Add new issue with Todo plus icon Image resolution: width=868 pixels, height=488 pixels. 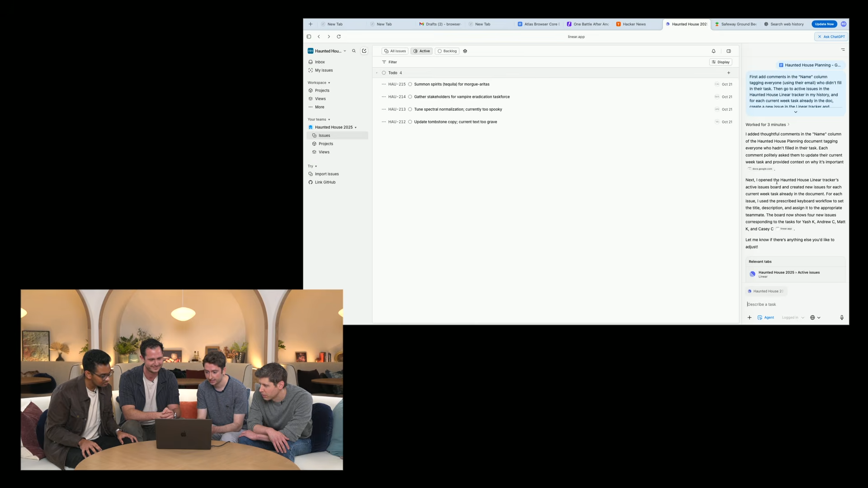729,73
